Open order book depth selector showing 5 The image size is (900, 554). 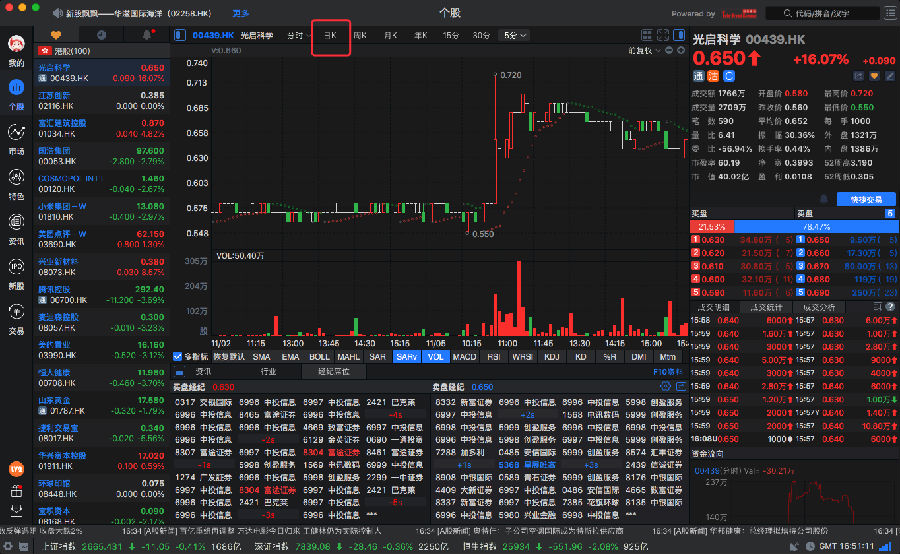890,213
